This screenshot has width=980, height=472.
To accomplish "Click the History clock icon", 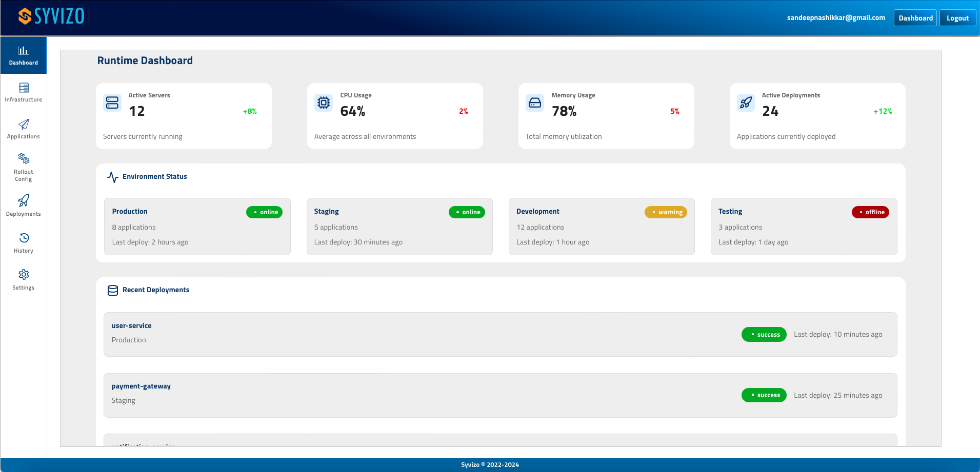I will click(24, 238).
